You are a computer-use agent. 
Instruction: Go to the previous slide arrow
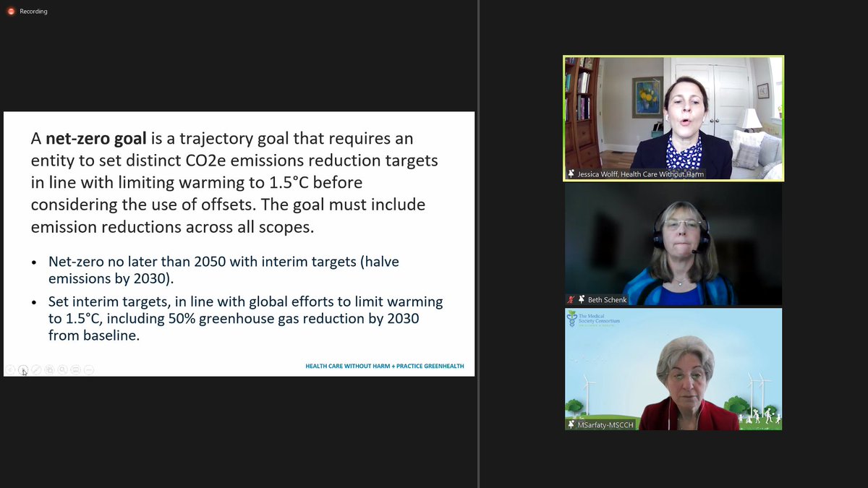coord(10,369)
